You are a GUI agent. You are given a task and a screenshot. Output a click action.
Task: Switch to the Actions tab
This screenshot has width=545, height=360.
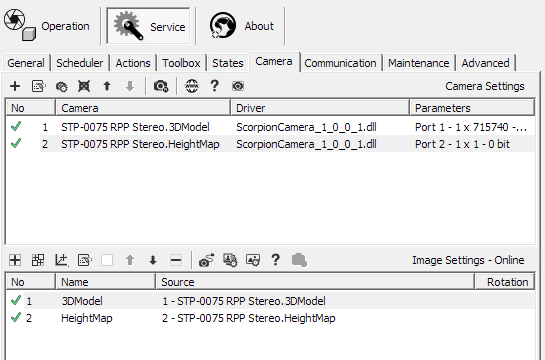(x=133, y=63)
